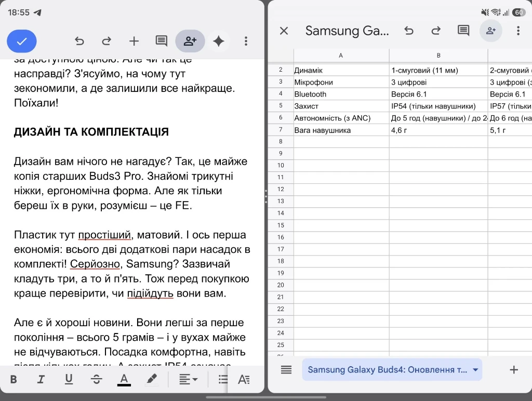The width and height of the screenshot is (532, 401).
Task: Open the insert plus menu in Docs
Action: click(x=134, y=41)
